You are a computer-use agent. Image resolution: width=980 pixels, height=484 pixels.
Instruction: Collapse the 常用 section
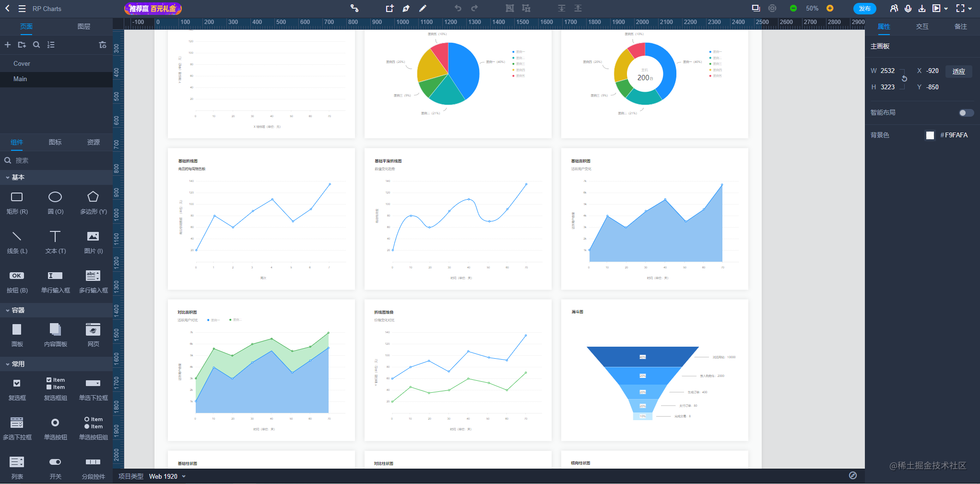[x=56, y=364]
